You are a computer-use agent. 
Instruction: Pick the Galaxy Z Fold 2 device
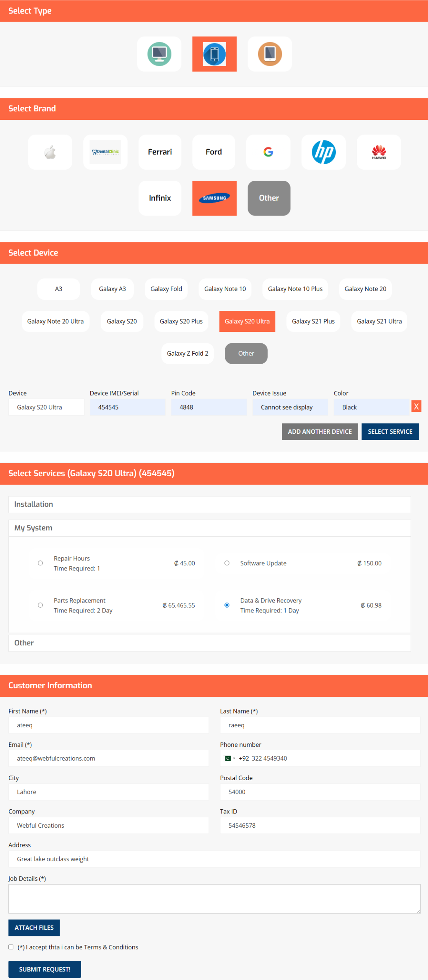pyautogui.click(x=187, y=353)
